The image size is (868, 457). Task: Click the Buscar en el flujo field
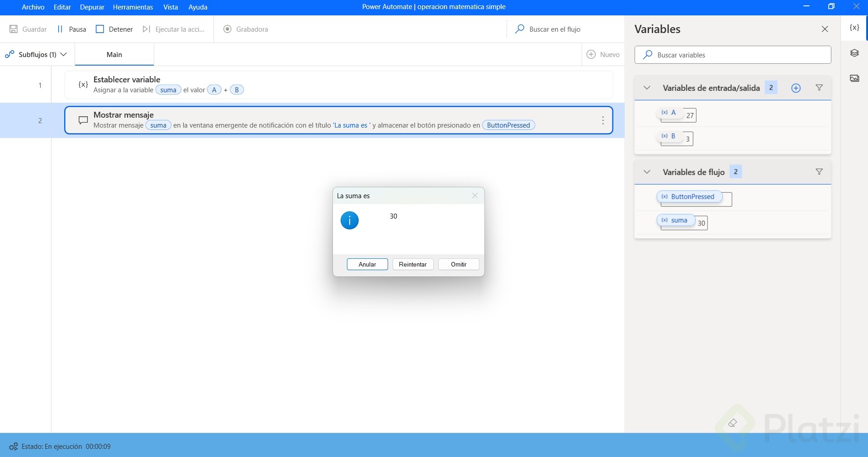565,29
